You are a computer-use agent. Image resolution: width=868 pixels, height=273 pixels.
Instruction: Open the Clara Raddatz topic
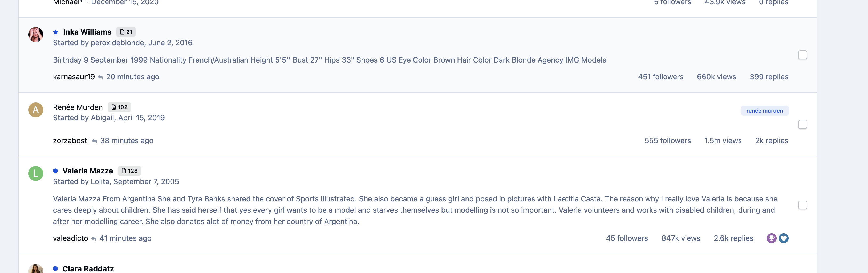click(x=88, y=269)
